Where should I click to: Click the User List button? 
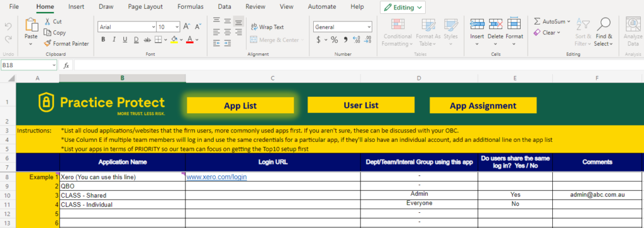click(x=361, y=105)
